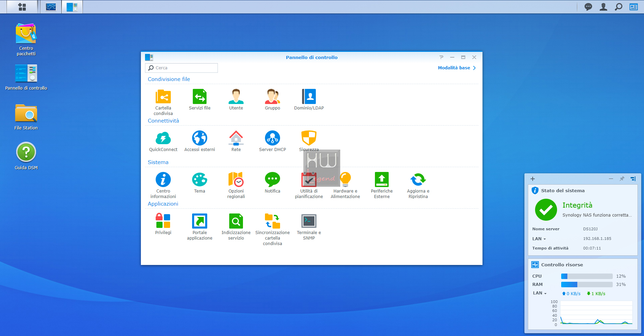Click the uptime value 00:07:11

(x=592, y=248)
